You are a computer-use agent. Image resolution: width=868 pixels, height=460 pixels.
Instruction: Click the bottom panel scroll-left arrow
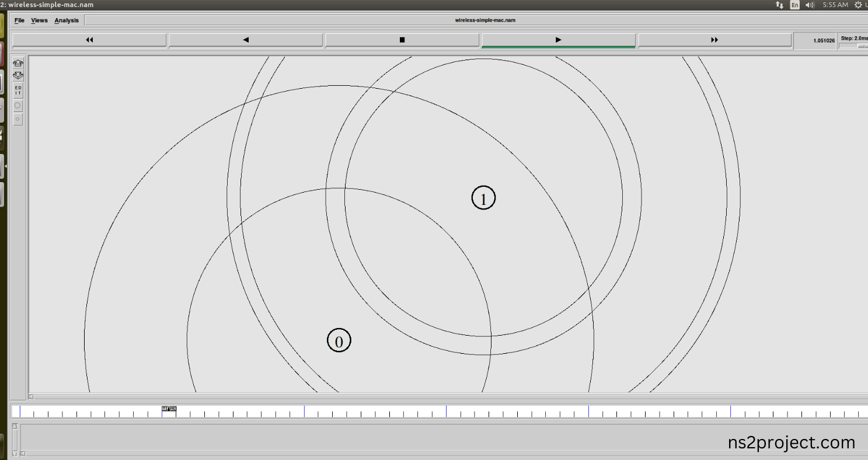(x=23, y=454)
